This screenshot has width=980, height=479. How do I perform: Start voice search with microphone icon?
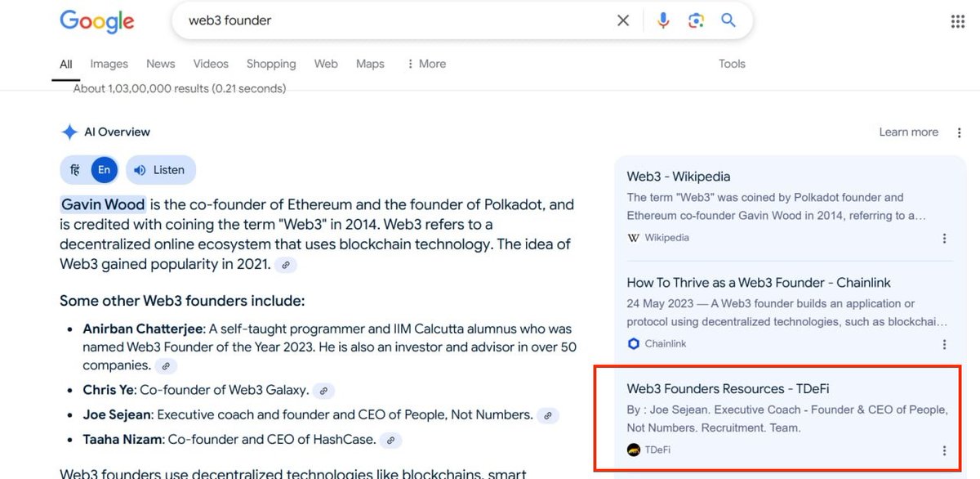pyautogui.click(x=663, y=20)
